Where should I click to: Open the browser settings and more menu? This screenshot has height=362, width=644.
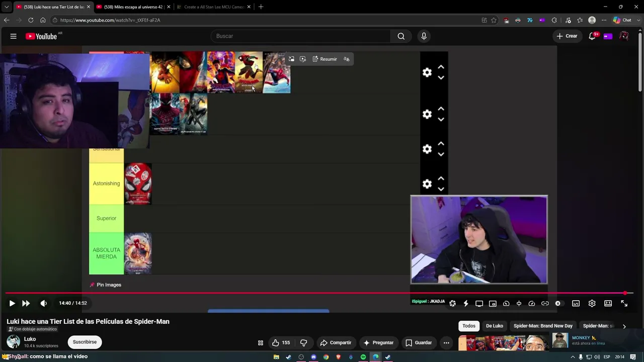pos(604,20)
